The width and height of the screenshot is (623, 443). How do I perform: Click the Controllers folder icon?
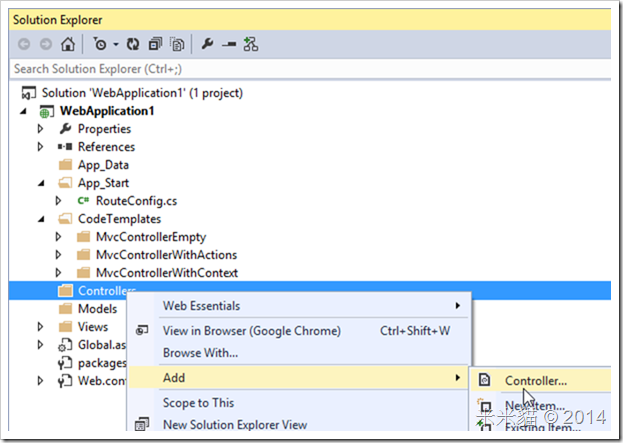coord(65,290)
